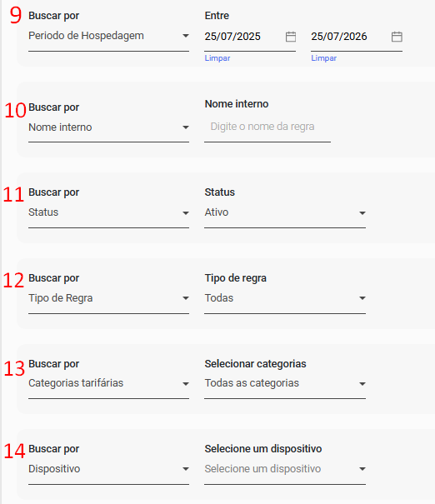
Task: Click the arrow beside Ativo status value
Action: [362, 213]
